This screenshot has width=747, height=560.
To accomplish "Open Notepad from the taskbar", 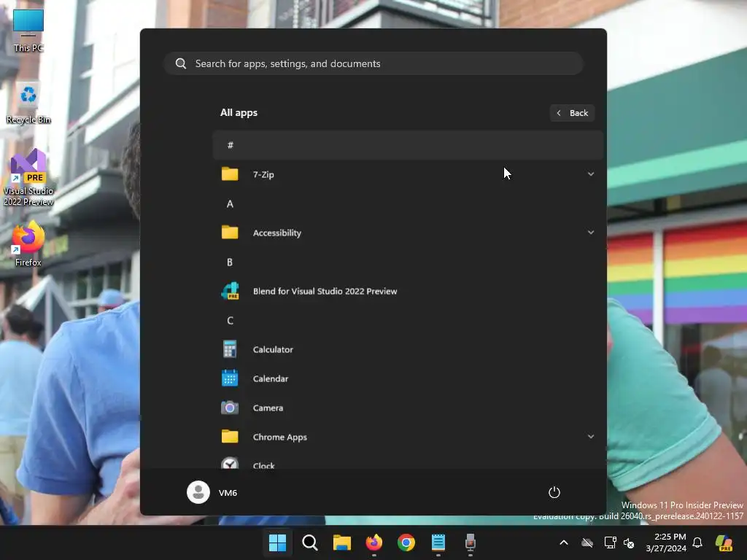I will (x=438, y=542).
